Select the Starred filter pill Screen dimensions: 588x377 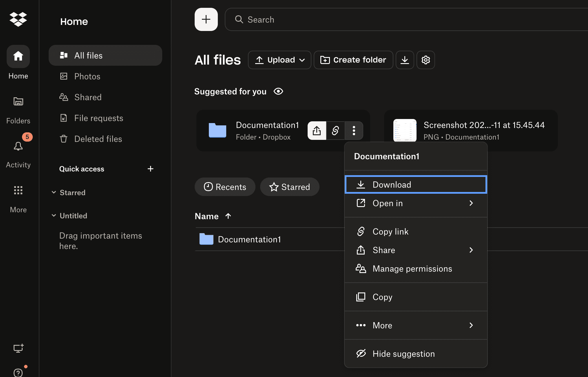290,187
